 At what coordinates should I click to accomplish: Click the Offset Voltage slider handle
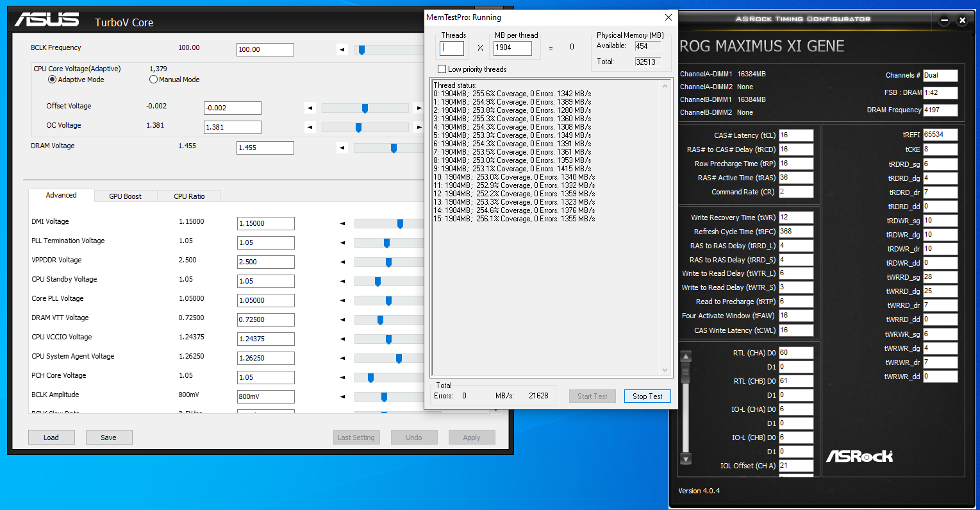[365, 108]
